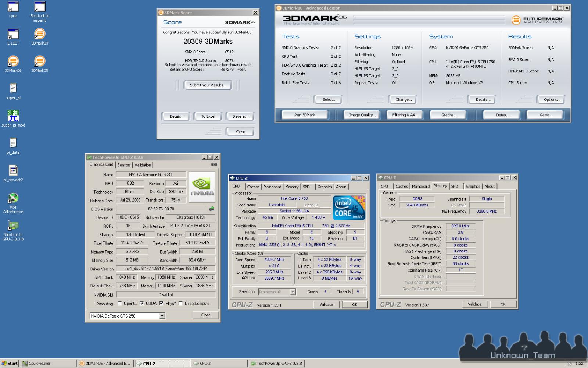Click the Demo button in 3DMark06

coord(502,115)
